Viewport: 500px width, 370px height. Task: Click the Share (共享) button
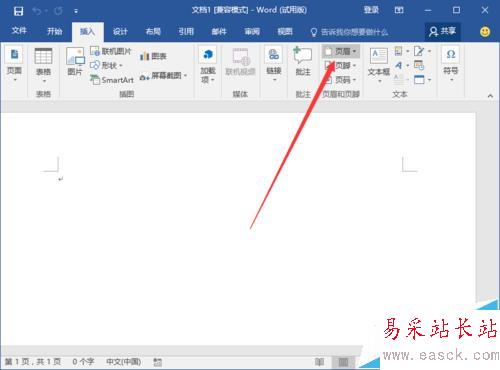click(x=442, y=31)
